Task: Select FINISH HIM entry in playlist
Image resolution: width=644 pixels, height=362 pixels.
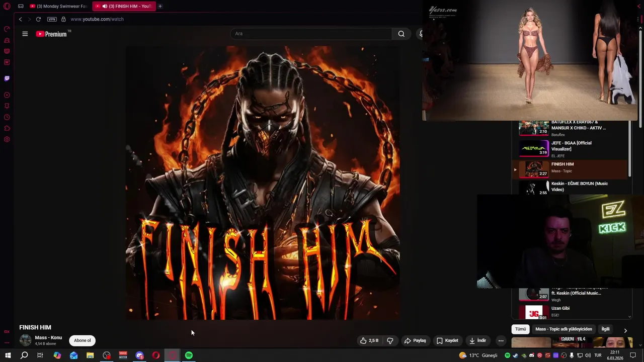Action: (571, 169)
